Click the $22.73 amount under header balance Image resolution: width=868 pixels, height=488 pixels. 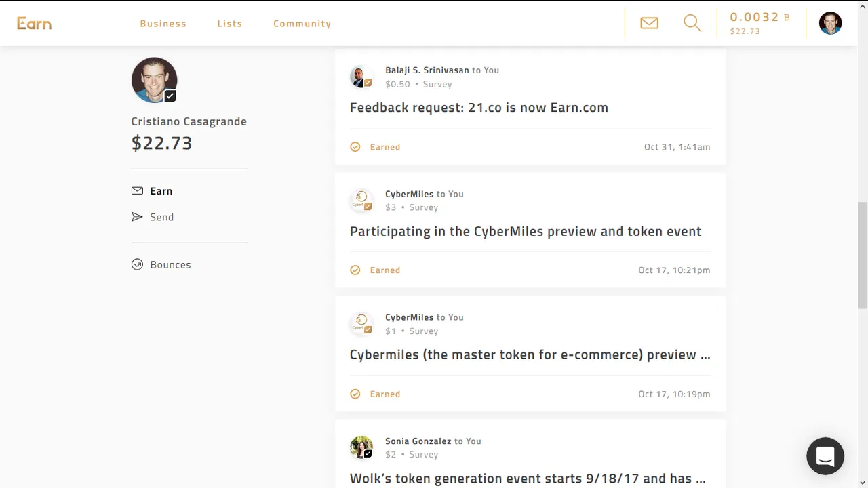click(745, 31)
